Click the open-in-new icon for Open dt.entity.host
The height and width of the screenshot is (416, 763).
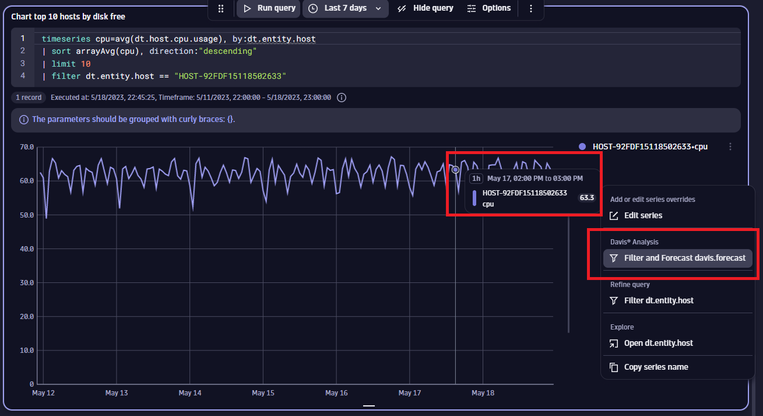[614, 344]
